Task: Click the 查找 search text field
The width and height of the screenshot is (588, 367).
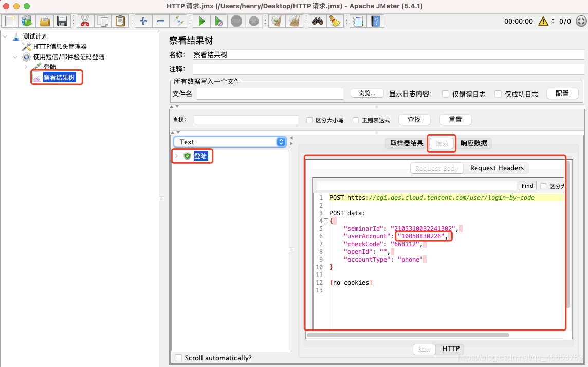Action: pos(246,120)
